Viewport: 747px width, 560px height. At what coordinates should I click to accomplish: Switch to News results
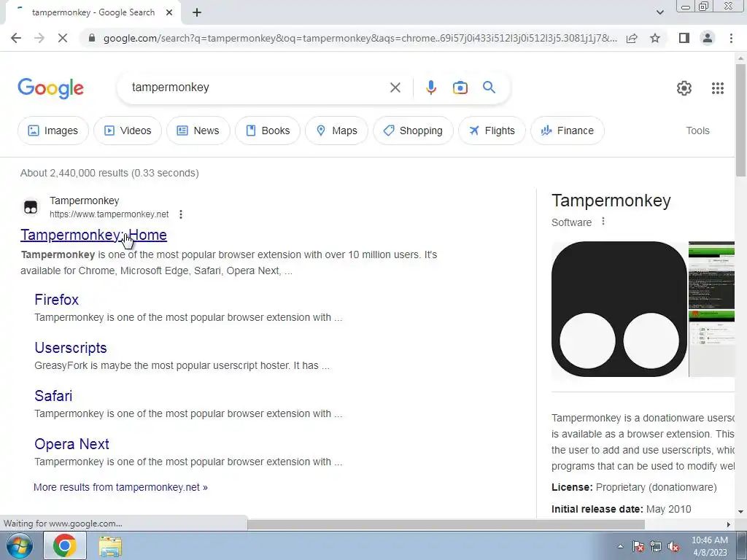coord(198,131)
